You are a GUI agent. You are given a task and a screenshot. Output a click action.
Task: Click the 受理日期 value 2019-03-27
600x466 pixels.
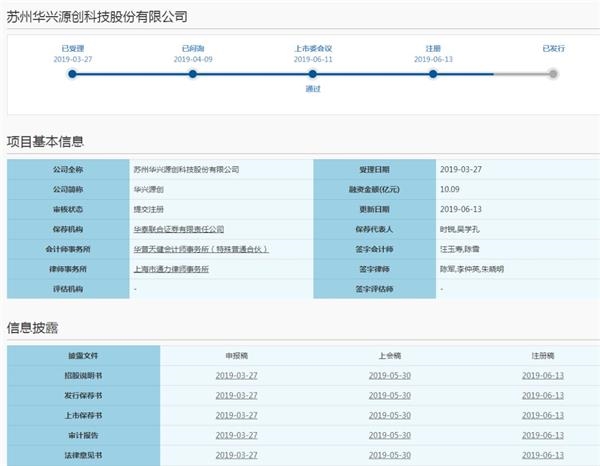tap(461, 169)
